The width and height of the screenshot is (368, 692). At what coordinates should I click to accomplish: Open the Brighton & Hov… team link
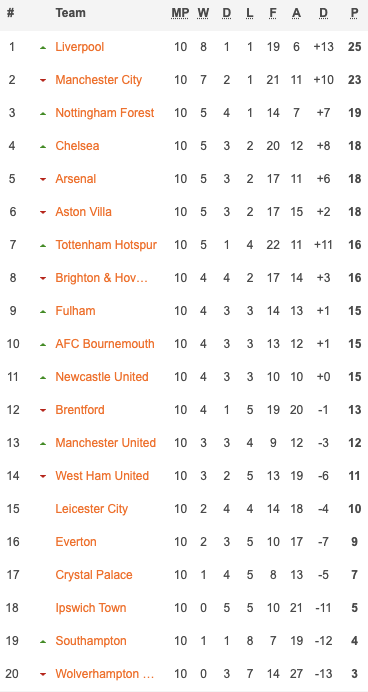point(101,278)
